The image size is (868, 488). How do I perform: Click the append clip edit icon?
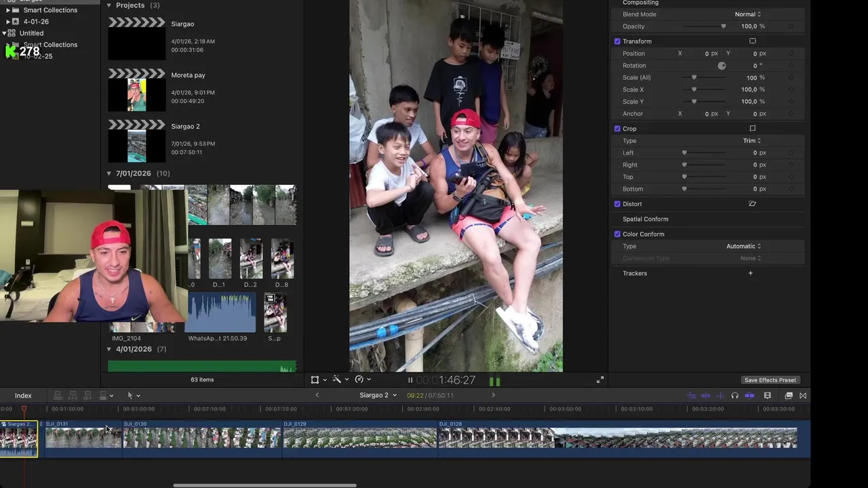tap(87, 395)
